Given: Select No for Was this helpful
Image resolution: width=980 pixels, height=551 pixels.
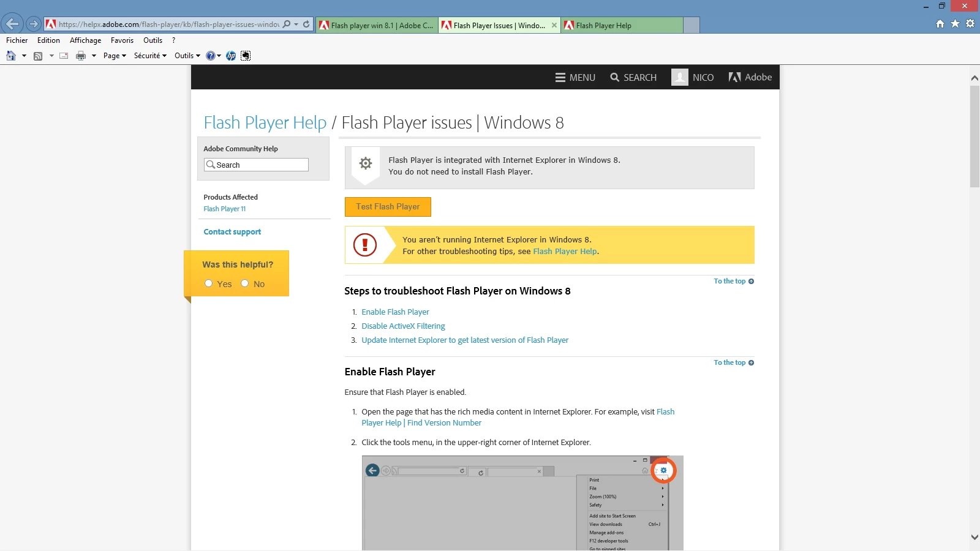Looking at the screenshot, I should click(x=245, y=283).
